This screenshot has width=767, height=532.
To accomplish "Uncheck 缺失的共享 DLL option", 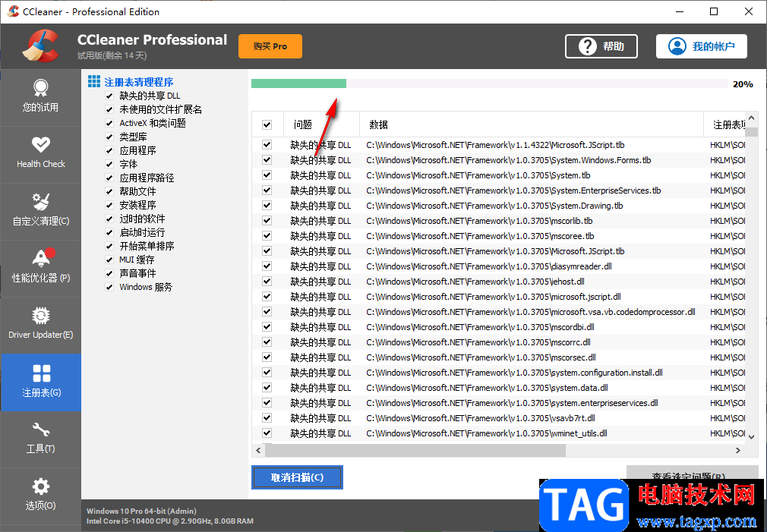I will (110, 96).
